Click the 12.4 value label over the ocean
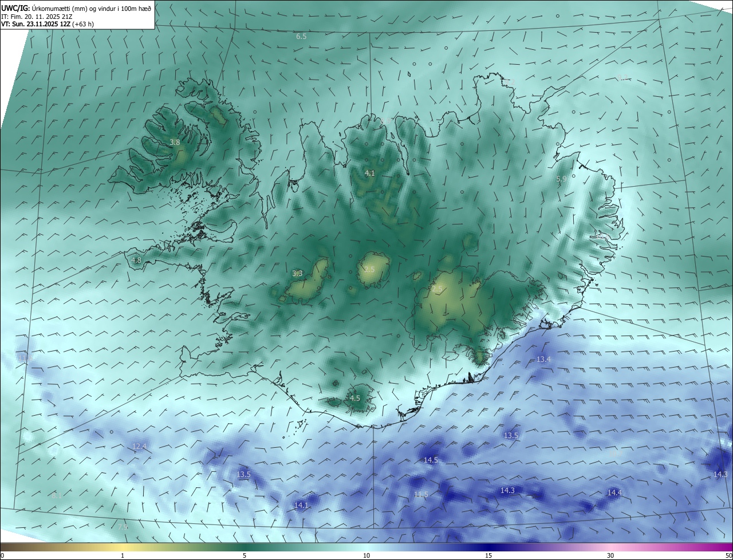 [x=139, y=446]
